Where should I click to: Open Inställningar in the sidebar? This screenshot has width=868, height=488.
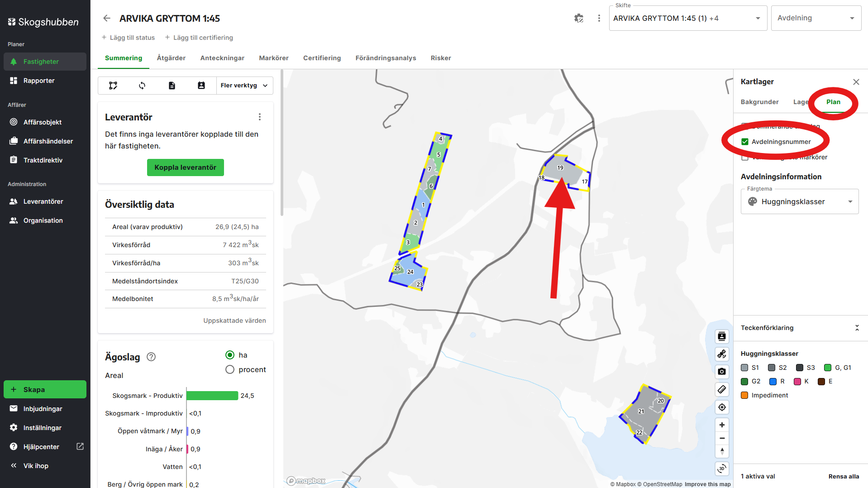(x=45, y=428)
